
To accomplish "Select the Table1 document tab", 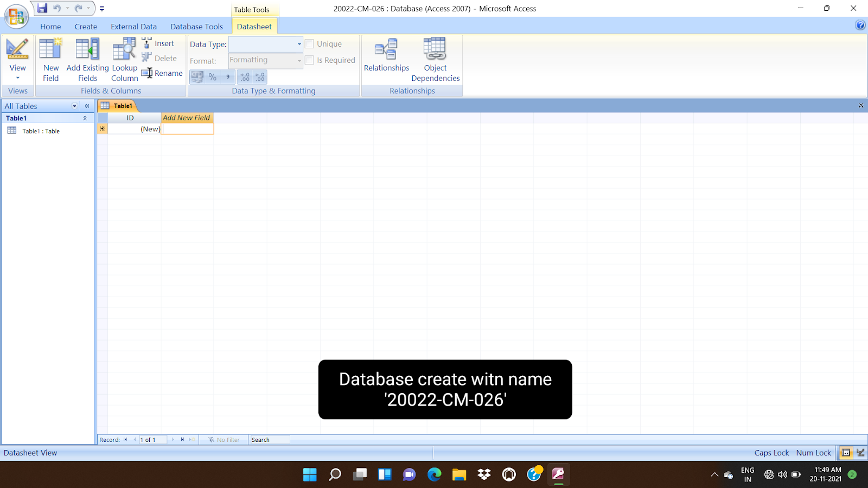I will [x=117, y=106].
